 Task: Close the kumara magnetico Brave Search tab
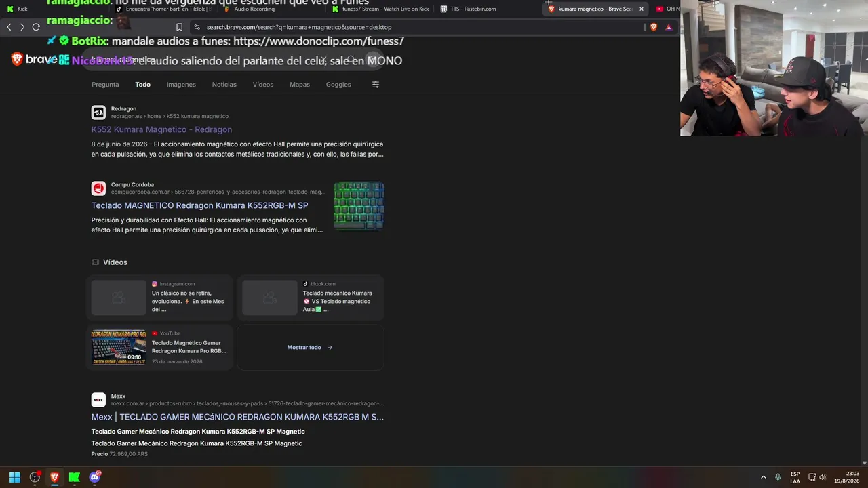click(x=641, y=9)
